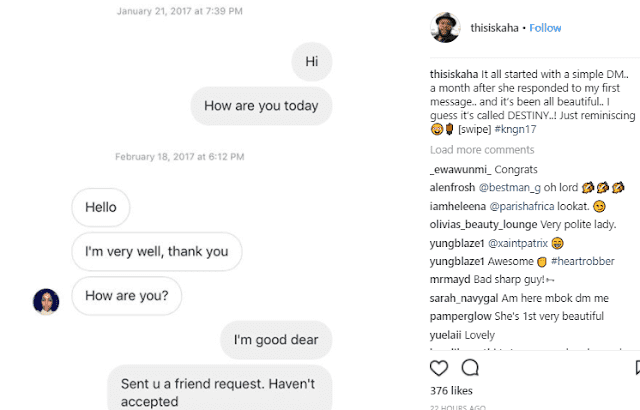
Task: Open the thisiskaha username in the header
Action: 496,27
